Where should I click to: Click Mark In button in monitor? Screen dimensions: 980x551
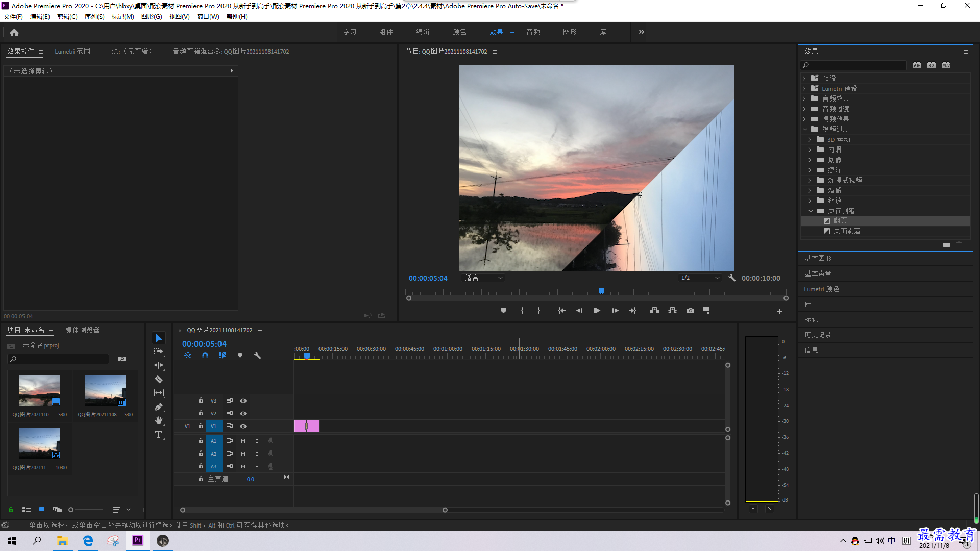coord(522,311)
